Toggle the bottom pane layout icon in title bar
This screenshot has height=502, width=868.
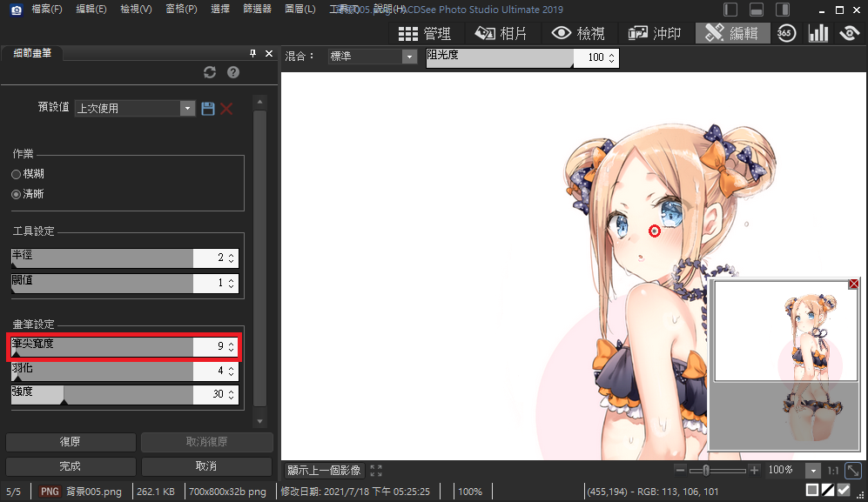[757, 10]
